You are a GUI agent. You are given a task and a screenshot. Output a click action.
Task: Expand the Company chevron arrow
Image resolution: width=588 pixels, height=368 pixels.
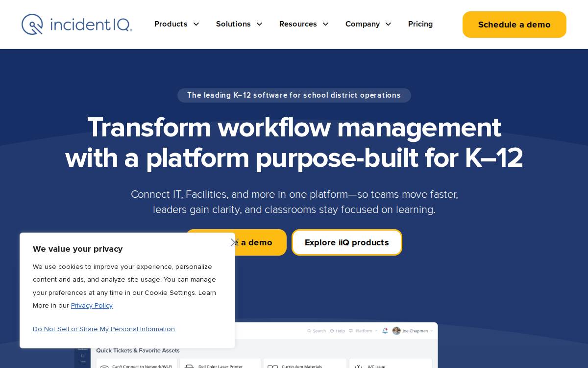pos(388,24)
